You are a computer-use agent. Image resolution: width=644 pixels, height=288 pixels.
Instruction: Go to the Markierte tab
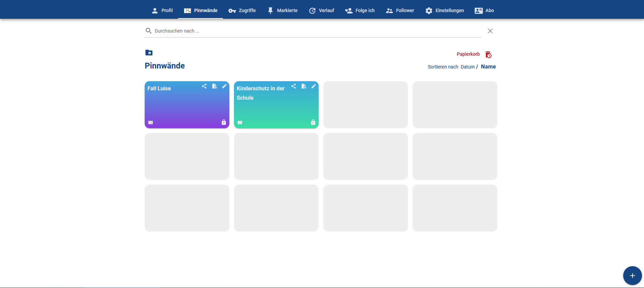click(282, 10)
